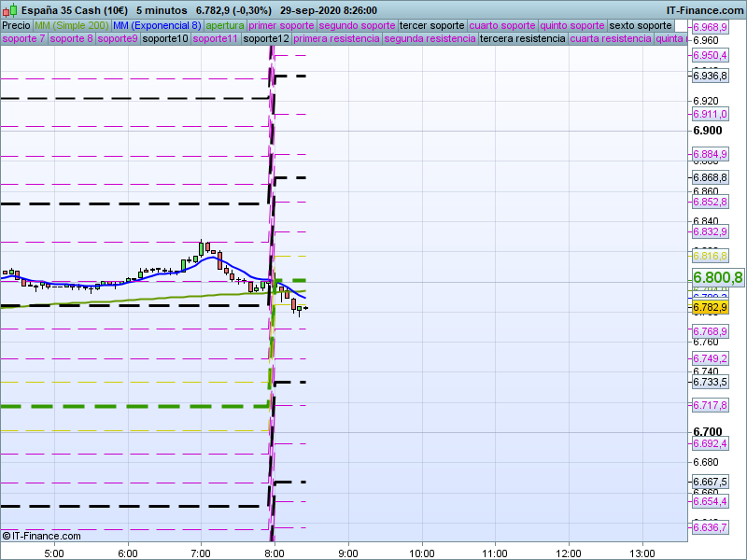Select the primera resistencia label
Image resolution: width=747 pixels, height=560 pixels.
337,38
